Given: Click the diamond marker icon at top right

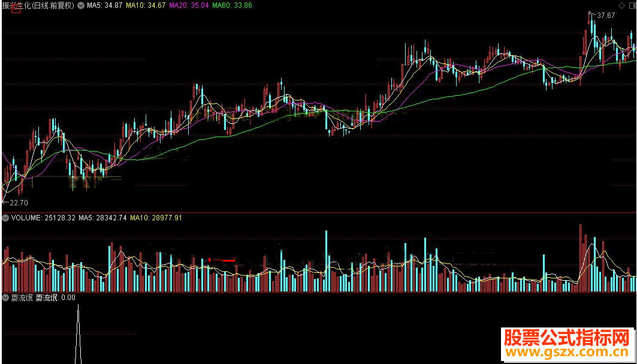Looking at the screenshot, I should click(621, 5).
